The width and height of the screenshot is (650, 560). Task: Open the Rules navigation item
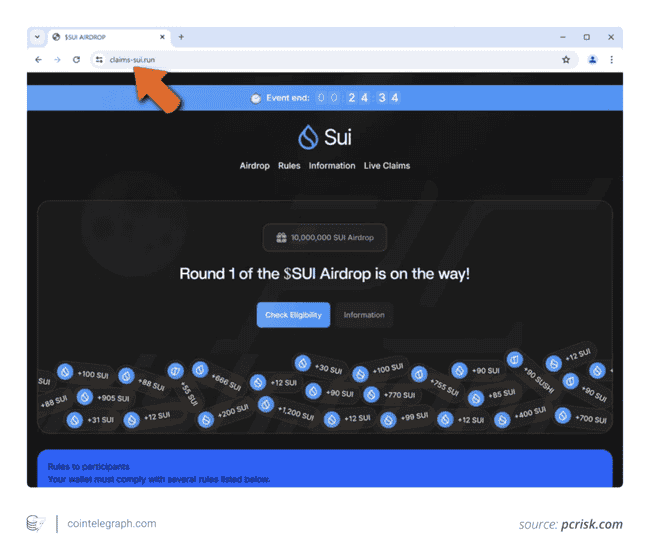coord(289,166)
